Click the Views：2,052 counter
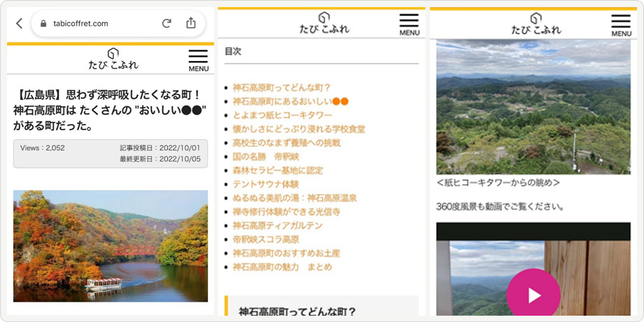Screen dimensions: 644x322 [43, 148]
